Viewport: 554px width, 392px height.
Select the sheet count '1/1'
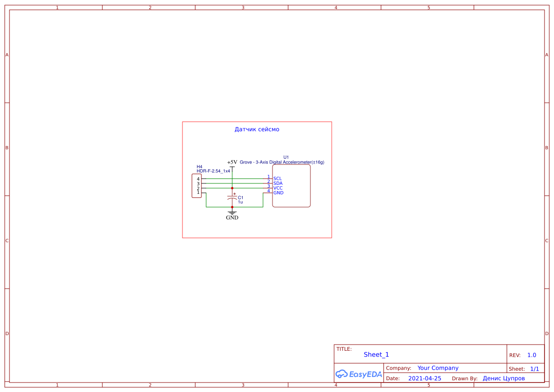pos(535,369)
